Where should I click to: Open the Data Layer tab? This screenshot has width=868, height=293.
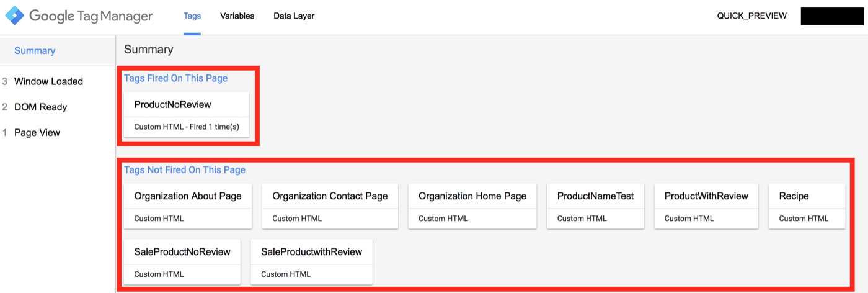(294, 16)
